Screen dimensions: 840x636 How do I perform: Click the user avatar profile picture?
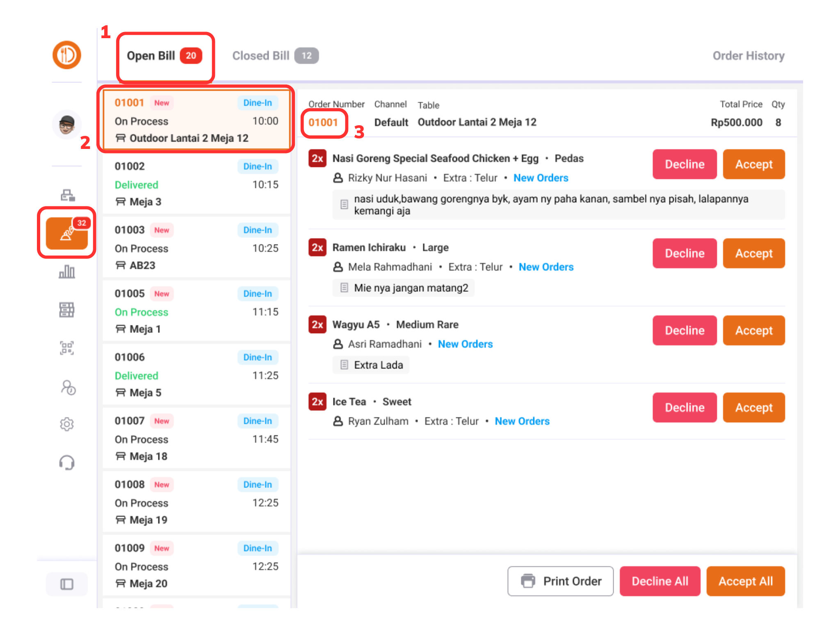pos(67,124)
